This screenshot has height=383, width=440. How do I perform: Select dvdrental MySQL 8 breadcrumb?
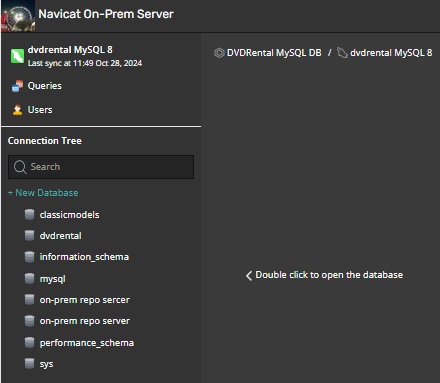point(391,53)
